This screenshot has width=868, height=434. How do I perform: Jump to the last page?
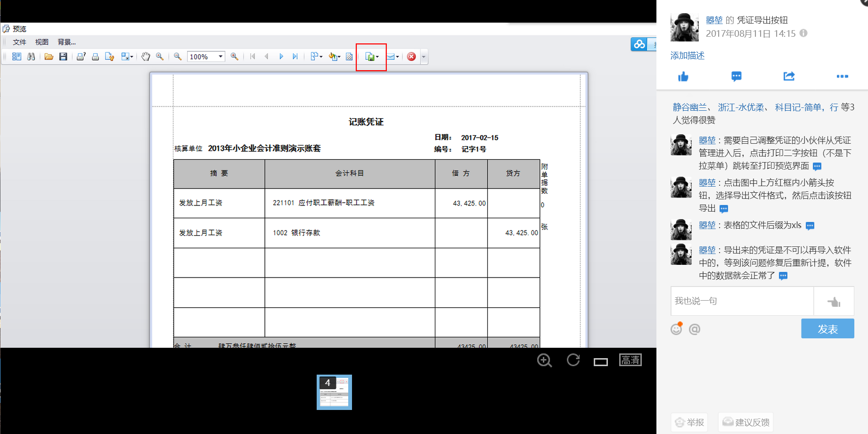point(295,57)
